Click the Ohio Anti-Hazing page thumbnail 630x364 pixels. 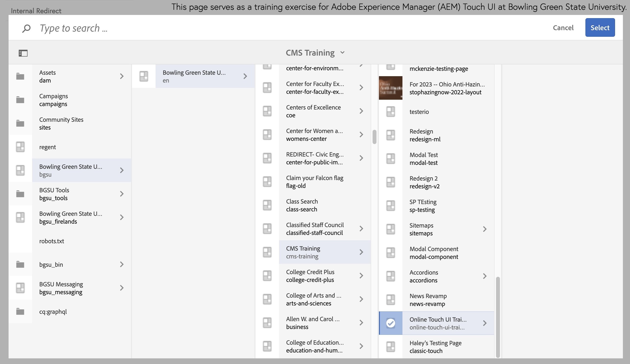[391, 88]
